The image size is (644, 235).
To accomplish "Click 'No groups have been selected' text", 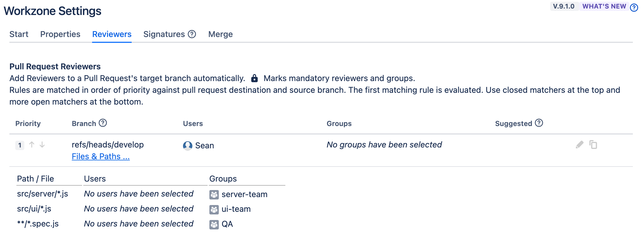I will (x=384, y=145).
